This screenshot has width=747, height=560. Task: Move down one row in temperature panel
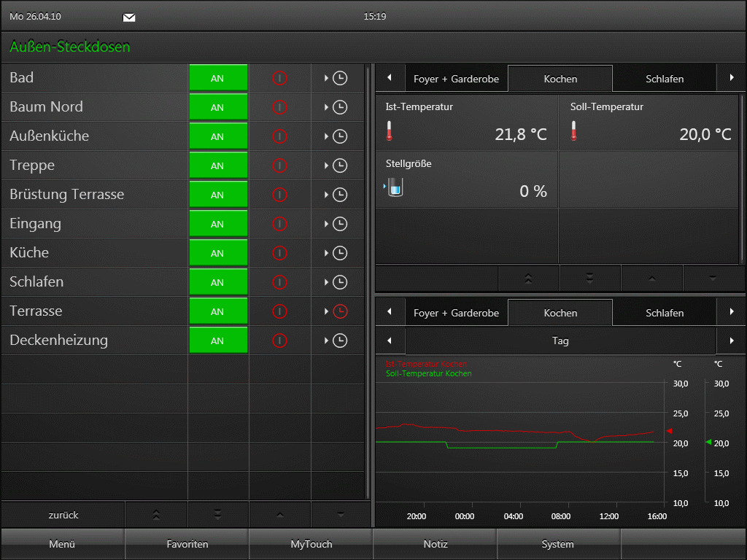pos(713,279)
